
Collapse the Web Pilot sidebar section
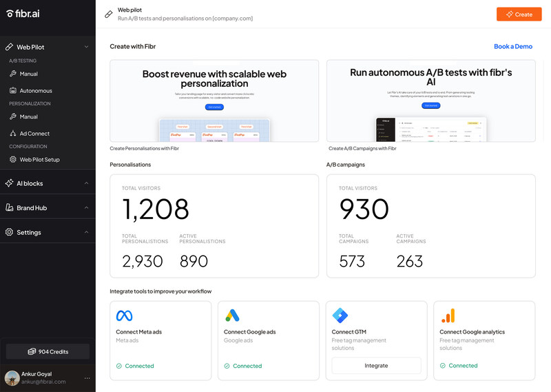[x=86, y=47]
